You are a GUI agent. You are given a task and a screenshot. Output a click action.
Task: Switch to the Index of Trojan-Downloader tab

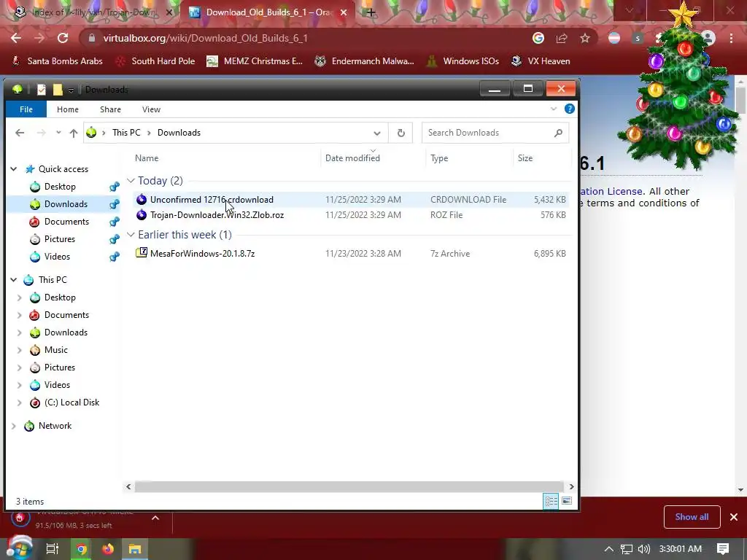tap(94, 12)
